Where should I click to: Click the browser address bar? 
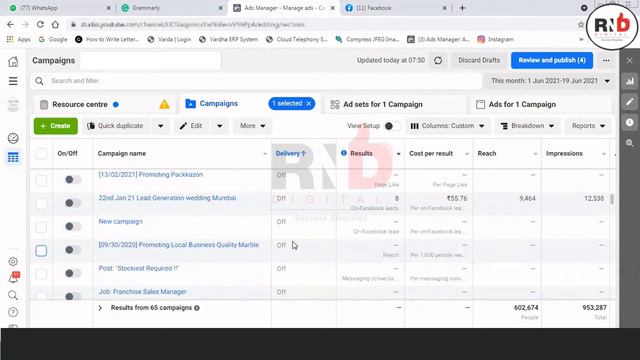(x=318, y=25)
